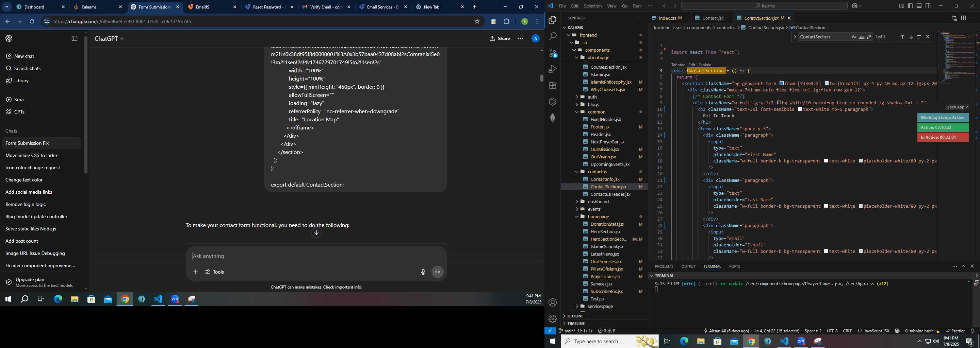Click errors and warnings count in status bar
The height and width of the screenshot is (348, 980).
606,331
